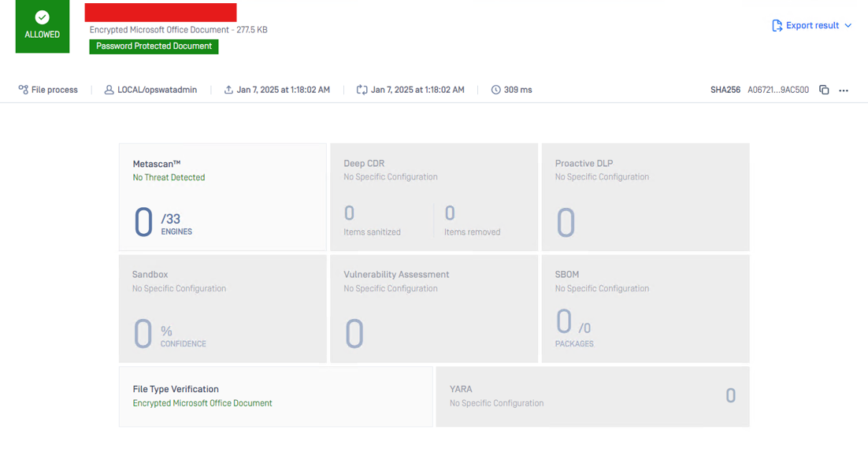The width and height of the screenshot is (868, 452).
Task: Click the Password Protected Document badge
Action: (x=154, y=46)
